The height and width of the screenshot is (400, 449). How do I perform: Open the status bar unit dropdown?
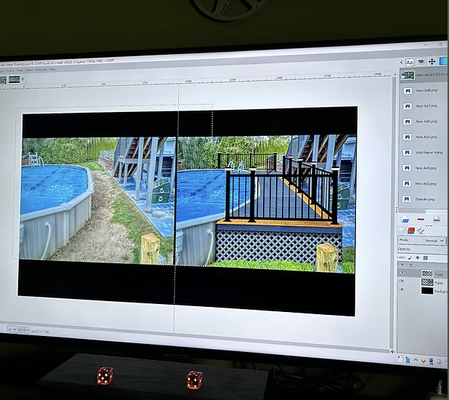tap(11, 329)
